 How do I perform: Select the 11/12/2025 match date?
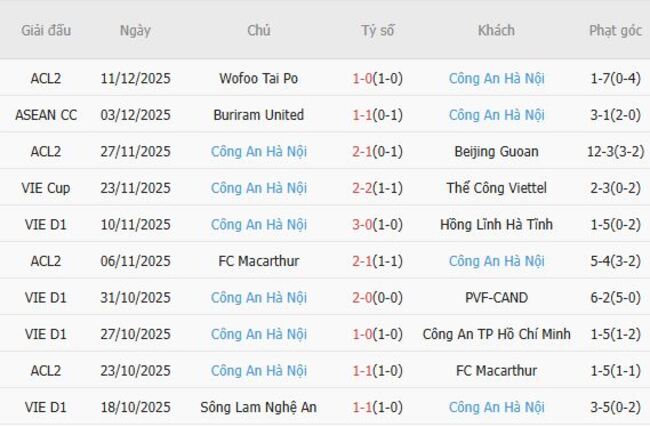tap(135, 78)
